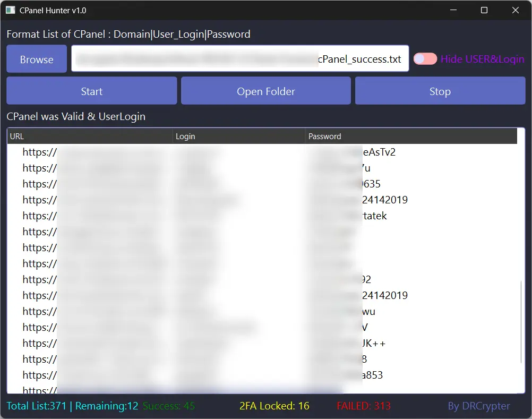The image size is (532, 419).
Task: Click the Total List counter in status bar
Action: [37, 406]
